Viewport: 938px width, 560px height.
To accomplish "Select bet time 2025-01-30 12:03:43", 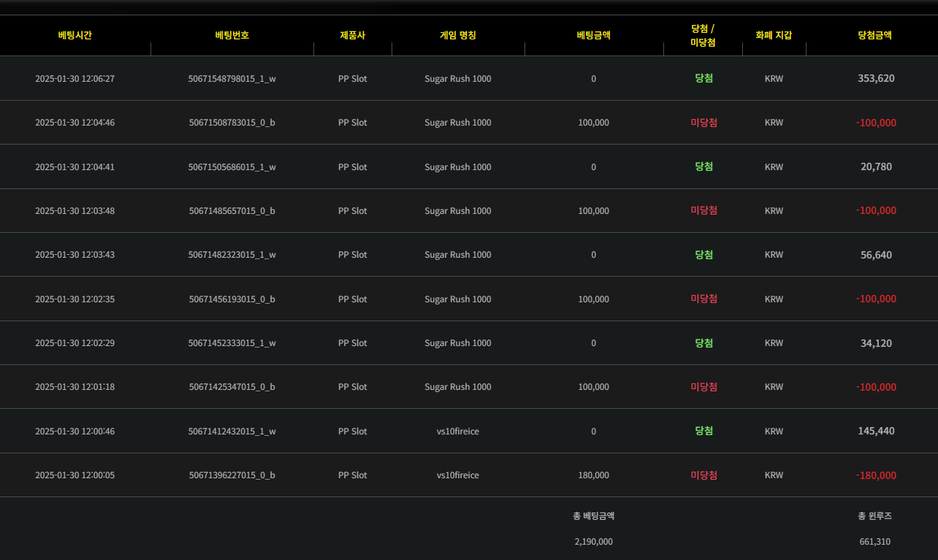I will [75, 255].
